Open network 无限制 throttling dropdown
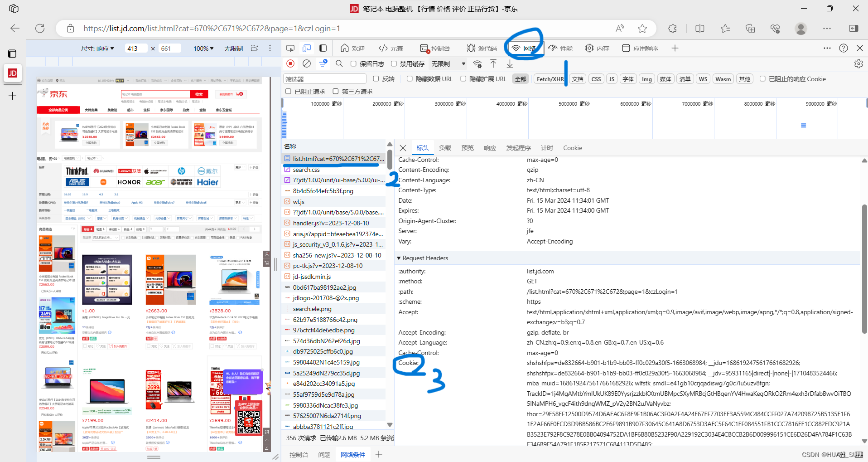The image size is (868, 462). [x=448, y=64]
